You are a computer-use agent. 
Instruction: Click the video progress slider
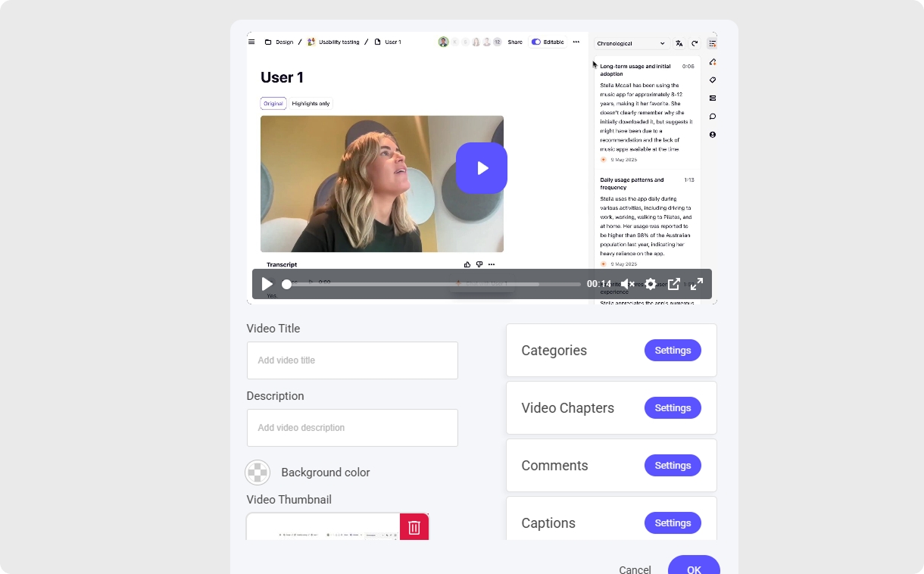[432, 285]
